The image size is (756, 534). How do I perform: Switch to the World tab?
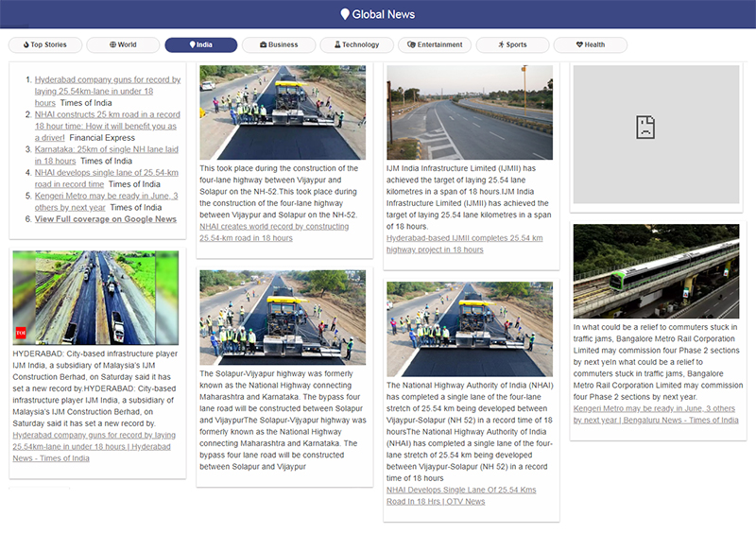pyautogui.click(x=123, y=44)
